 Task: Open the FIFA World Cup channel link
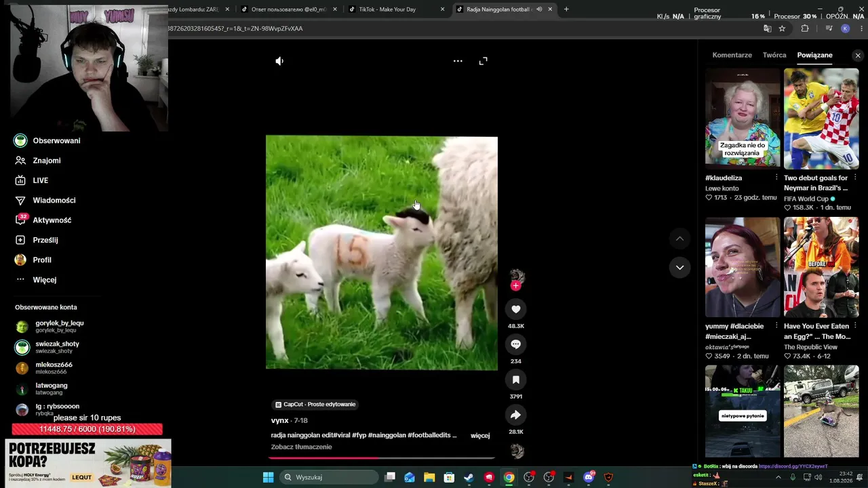806,199
